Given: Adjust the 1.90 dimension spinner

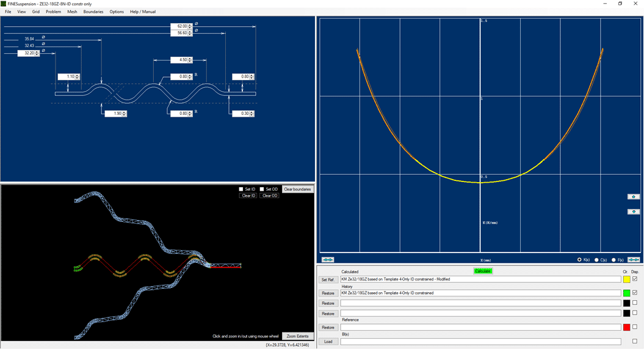Looking at the screenshot, I should pyautogui.click(x=124, y=114).
